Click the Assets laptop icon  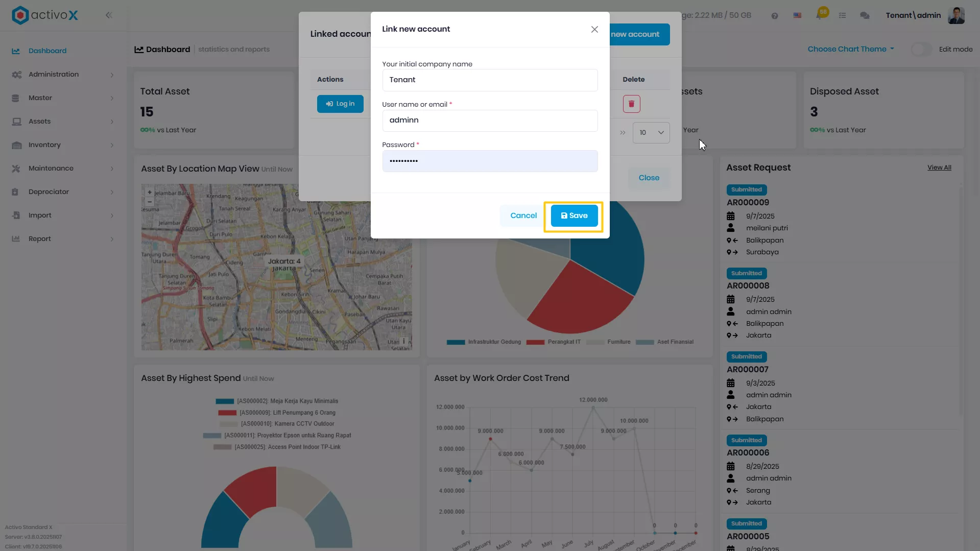(x=16, y=122)
